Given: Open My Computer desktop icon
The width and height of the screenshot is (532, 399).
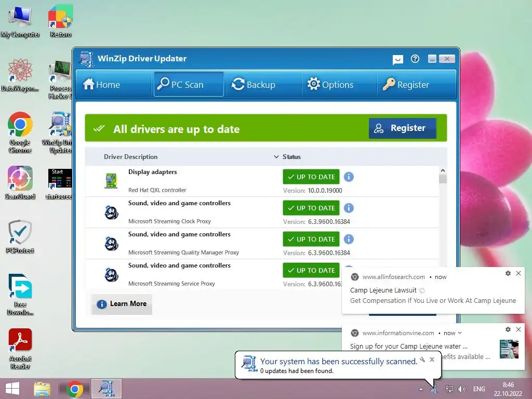Looking at the screenshot, I should tap(20, 21).
